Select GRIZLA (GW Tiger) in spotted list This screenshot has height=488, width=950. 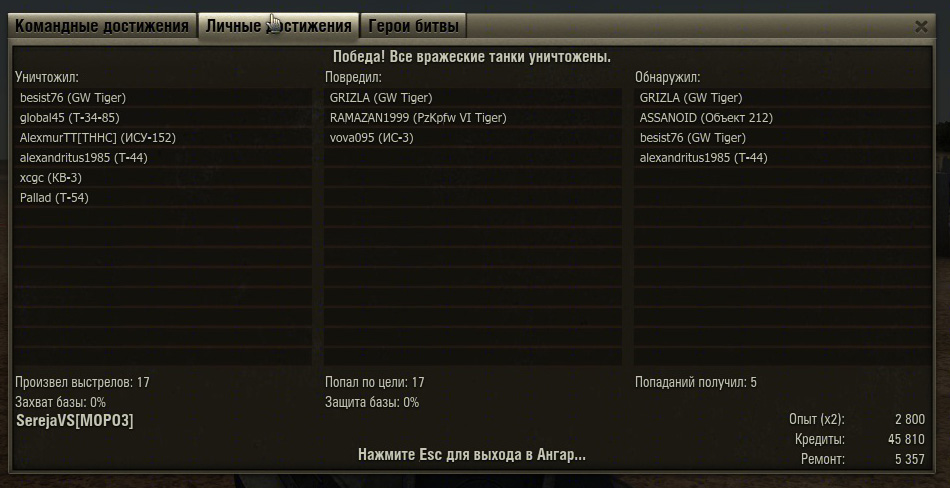click(783, 98)
